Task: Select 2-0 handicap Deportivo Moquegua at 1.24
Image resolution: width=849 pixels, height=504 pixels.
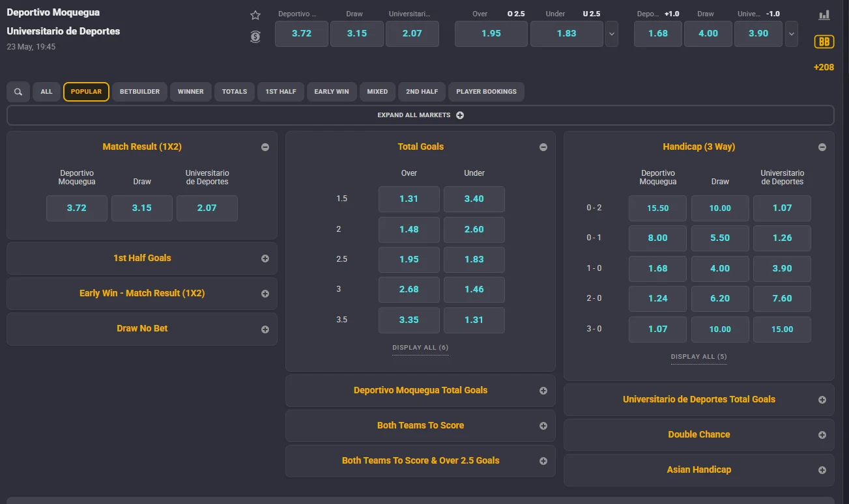Action: coord(658,299)
